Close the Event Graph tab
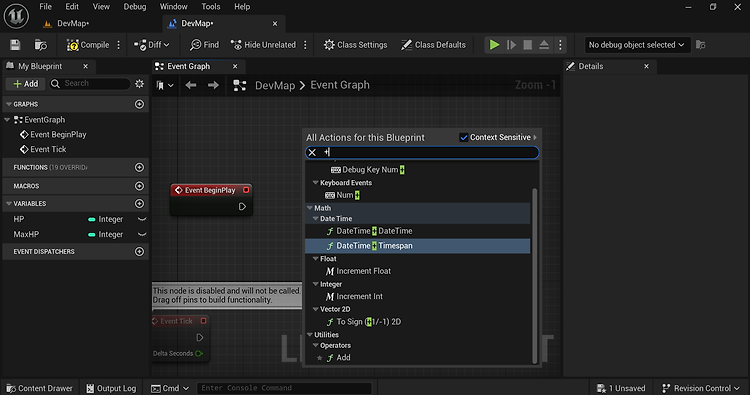This screenshot has width=750, height=395. 235,66
